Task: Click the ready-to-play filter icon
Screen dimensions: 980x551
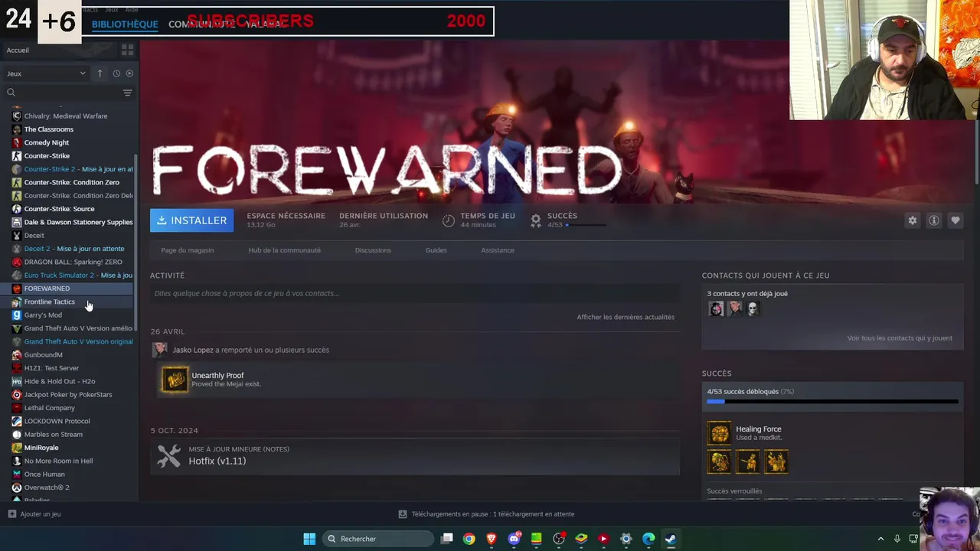Action: (x=129, y=73)
